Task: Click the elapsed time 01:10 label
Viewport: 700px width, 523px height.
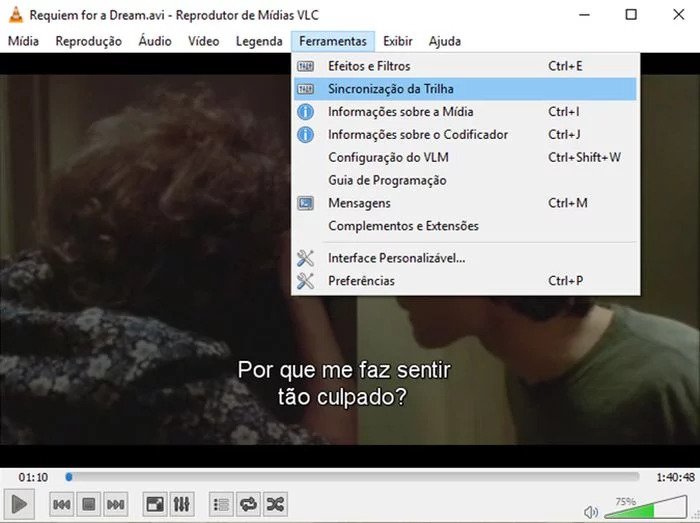Action: tap(33, 477)
